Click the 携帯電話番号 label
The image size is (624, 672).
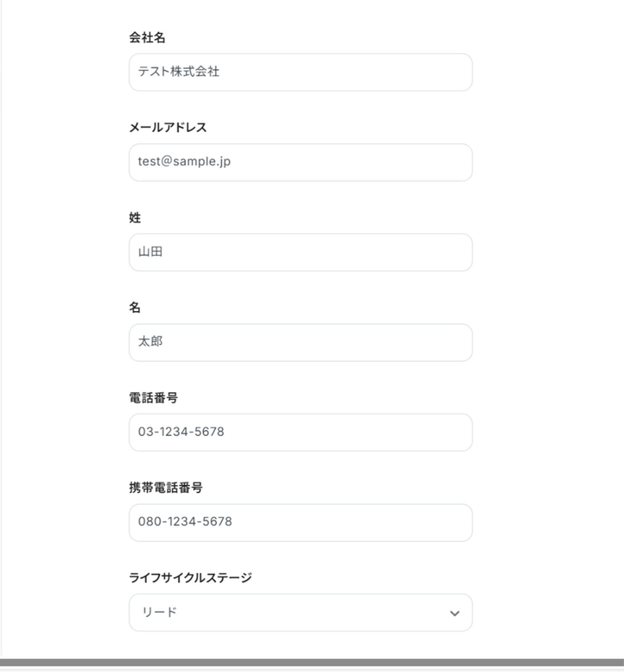pos(166,488)
